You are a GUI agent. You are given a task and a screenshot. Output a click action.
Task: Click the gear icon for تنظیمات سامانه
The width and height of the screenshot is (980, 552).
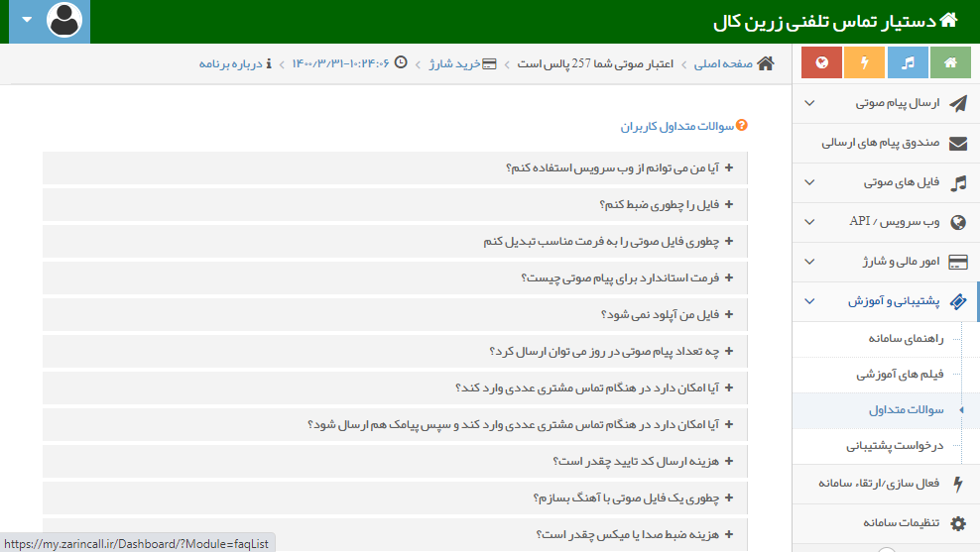pos(958,523)
